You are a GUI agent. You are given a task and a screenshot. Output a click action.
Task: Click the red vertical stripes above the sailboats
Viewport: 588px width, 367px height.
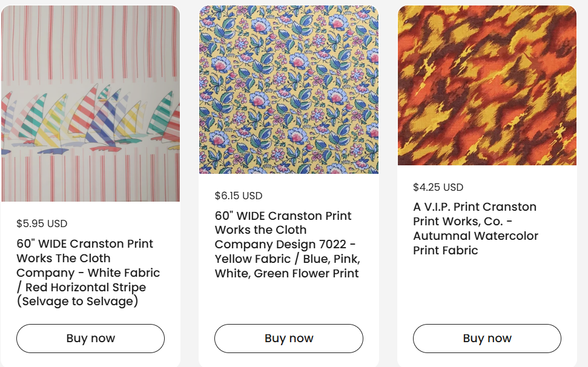coord(90,42)
